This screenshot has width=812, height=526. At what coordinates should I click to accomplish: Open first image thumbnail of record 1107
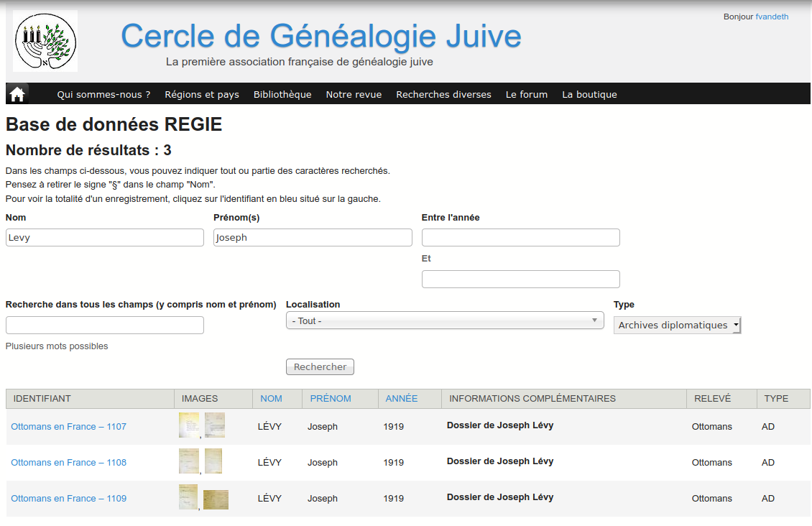click(x=189, y=425)
